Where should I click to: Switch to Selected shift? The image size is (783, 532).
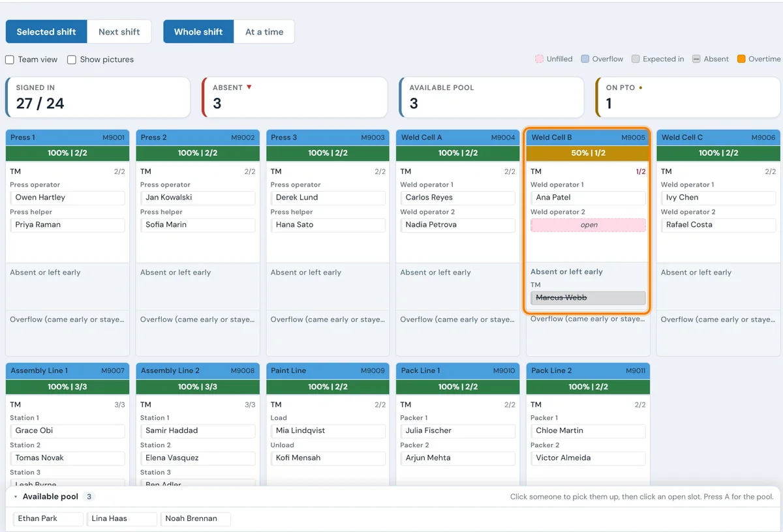pyautogui.click(x=46, y=31)
